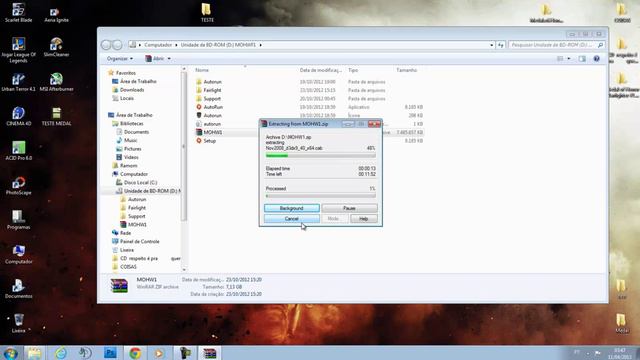This screenshot has height=360, width=640.
Task: Click the address bar refresh button
Action: [x=501, y=45]
